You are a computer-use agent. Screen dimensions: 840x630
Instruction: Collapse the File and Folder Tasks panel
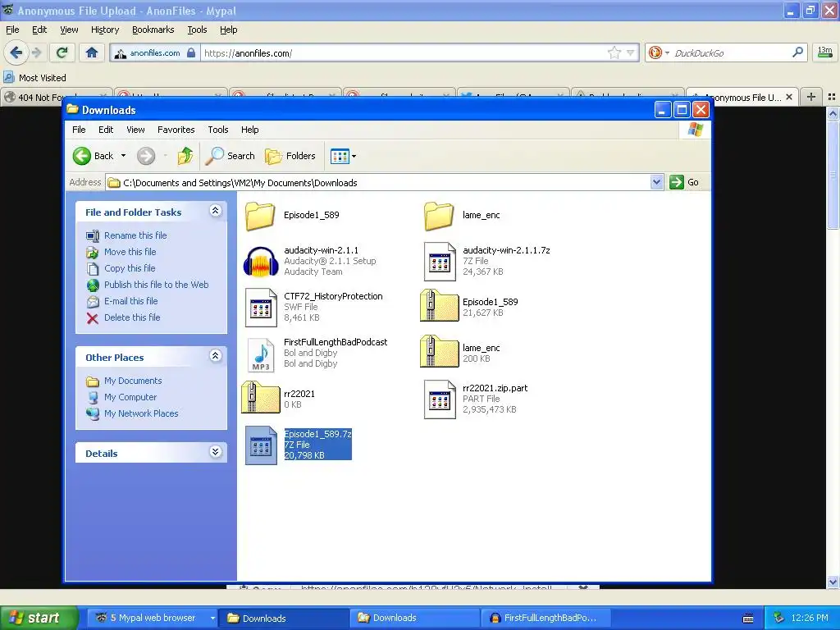point(216,211)
